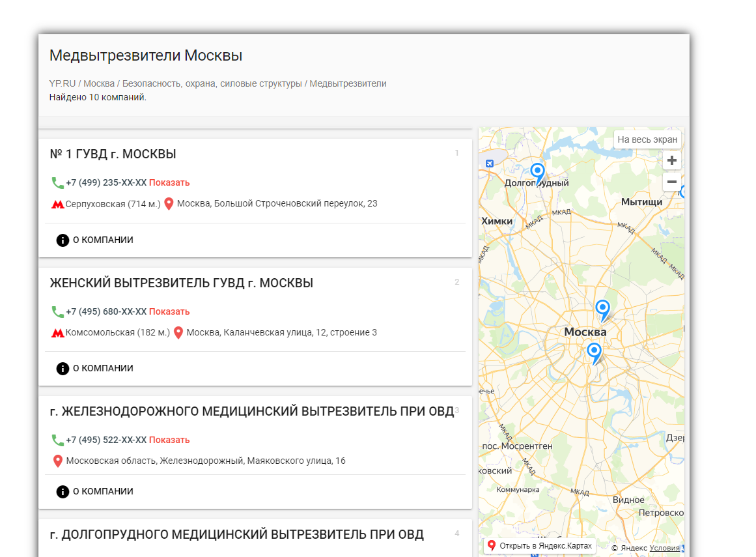Show hidden phone for Железнодорожного вытрезвитель
The image size is (756, 557).
coord(169,440)
